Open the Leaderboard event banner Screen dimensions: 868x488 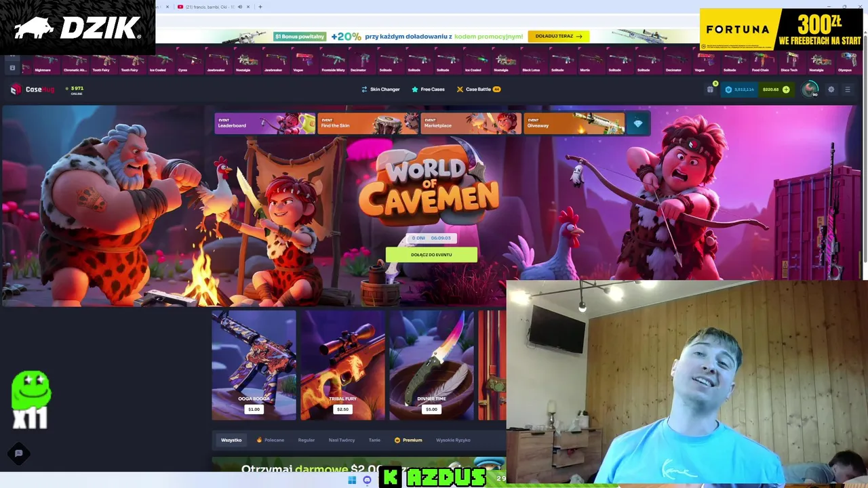(265, 123)
